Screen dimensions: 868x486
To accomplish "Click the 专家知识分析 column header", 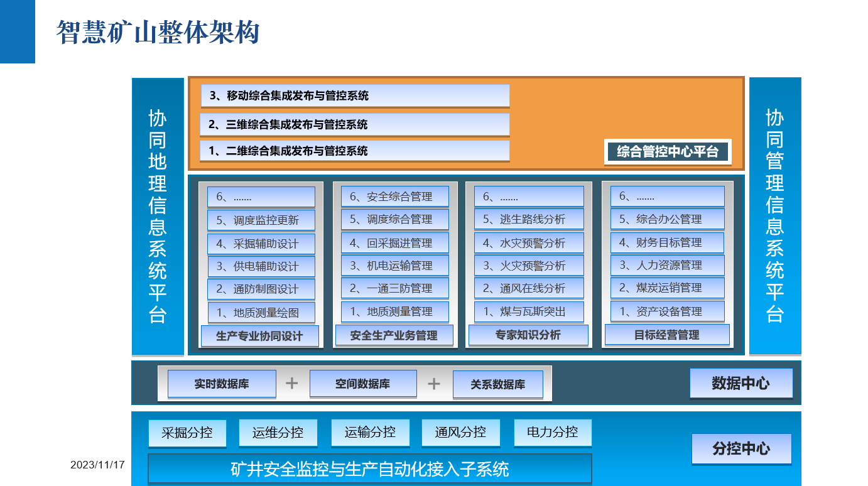I will 528,335.
